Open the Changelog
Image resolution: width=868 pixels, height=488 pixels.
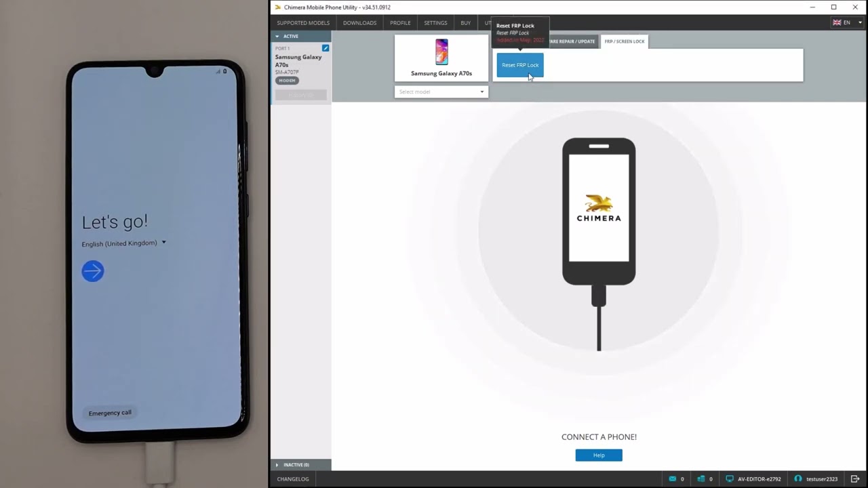click(x=293, y=479)
